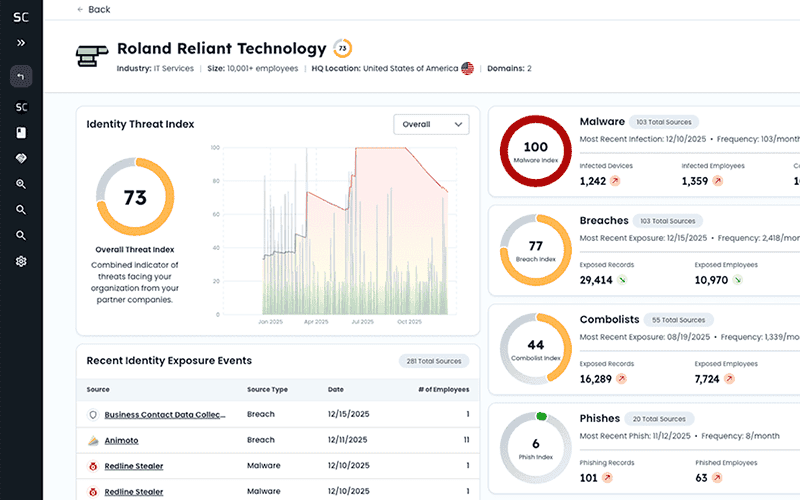
Task: Click trend arrow next to Exposed Records 16,289
Action: click(x=621, y=379)
